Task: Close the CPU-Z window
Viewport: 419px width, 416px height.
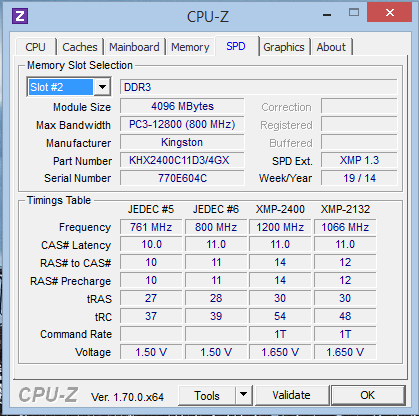Action: click(x=389, y=13)
